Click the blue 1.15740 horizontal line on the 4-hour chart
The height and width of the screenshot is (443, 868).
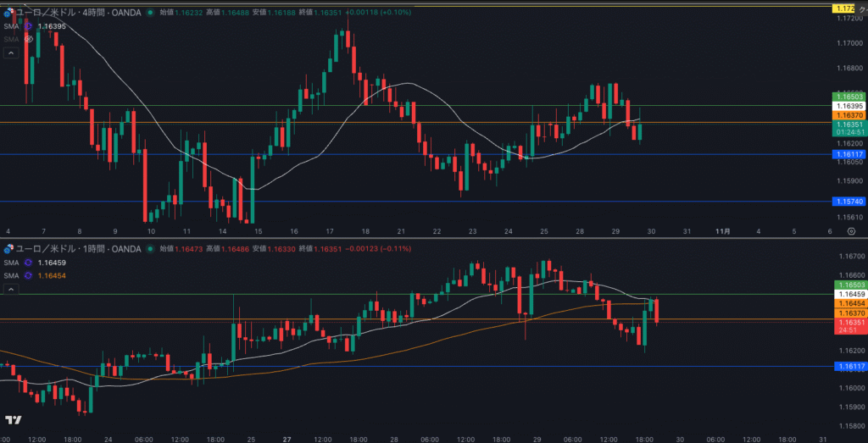point(424,201)
